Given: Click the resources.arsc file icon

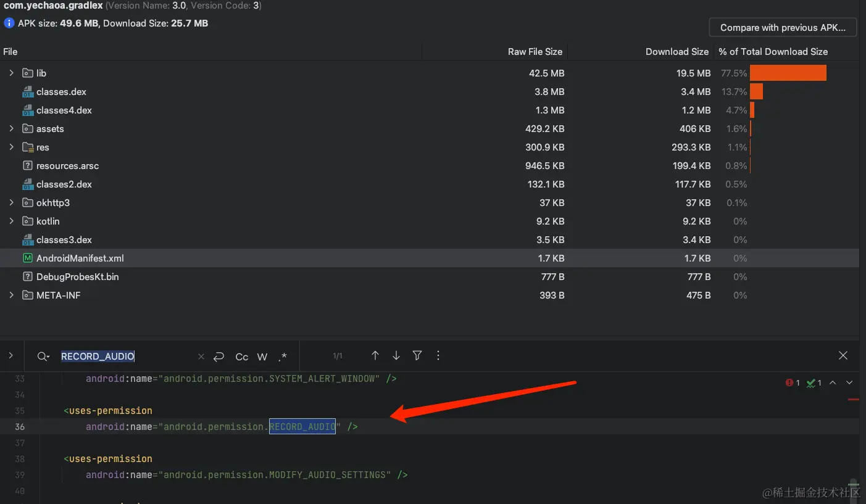Looking at the screenshot, I should [x=27, y=165].
